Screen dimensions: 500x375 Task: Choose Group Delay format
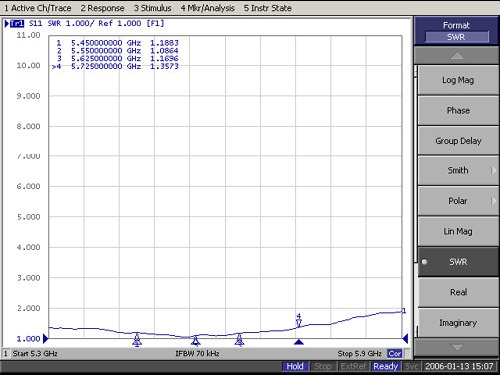pos(458,141)
